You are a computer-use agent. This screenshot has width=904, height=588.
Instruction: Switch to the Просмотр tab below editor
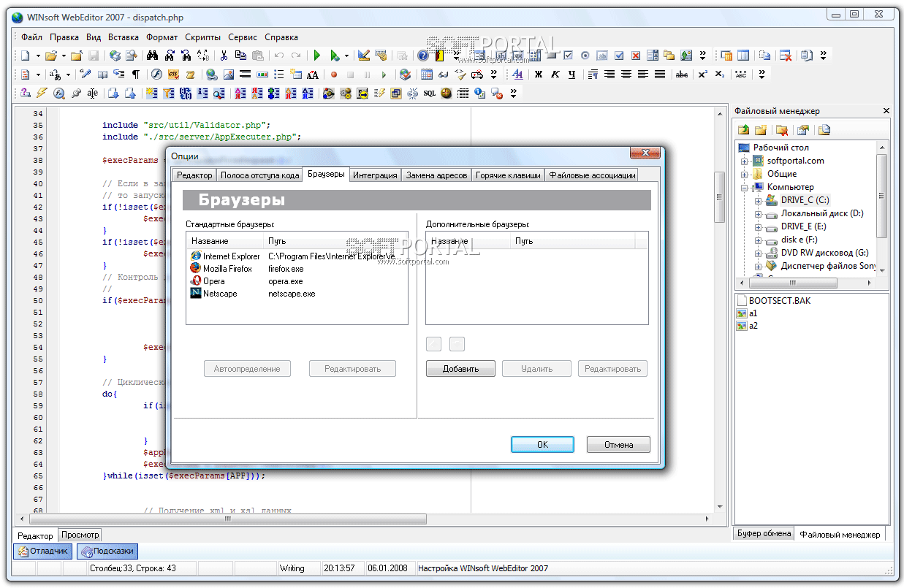click(80, 535)
